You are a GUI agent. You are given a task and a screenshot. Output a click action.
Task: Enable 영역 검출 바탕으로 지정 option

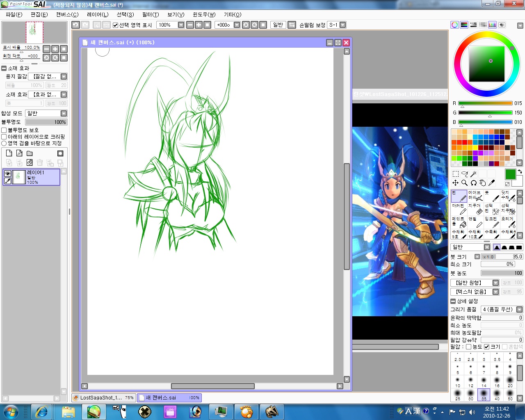[4, 143]
